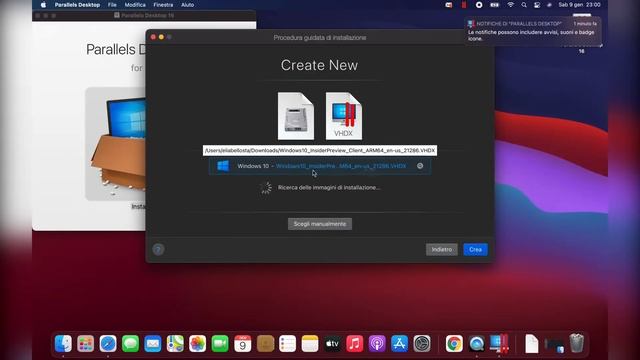Click the Ricerca delle immagini loading spinner

[266, 188]
